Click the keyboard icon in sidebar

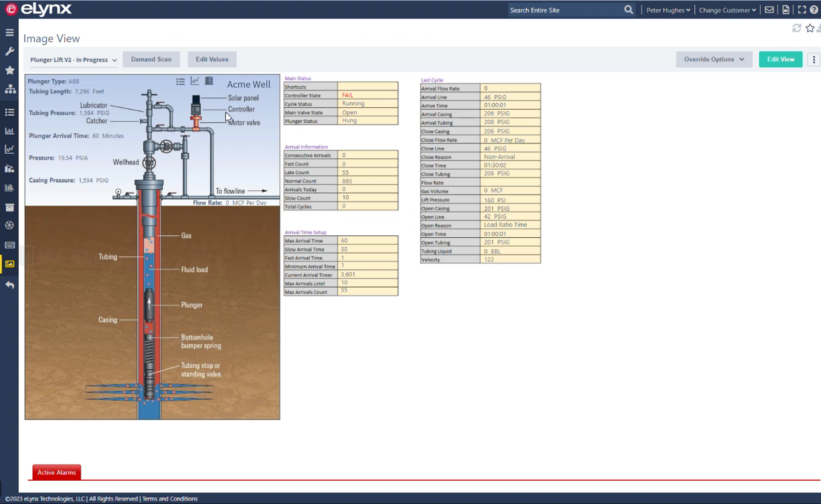click(10, 245)
